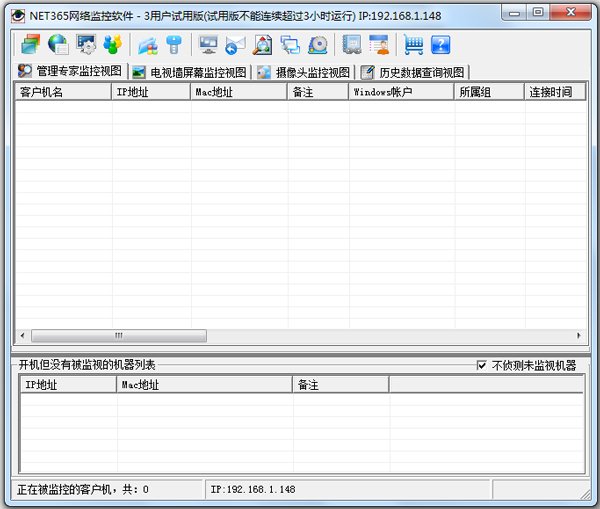Click the shopping cart purchase icon
600x509 pixels.
point(413,44)
